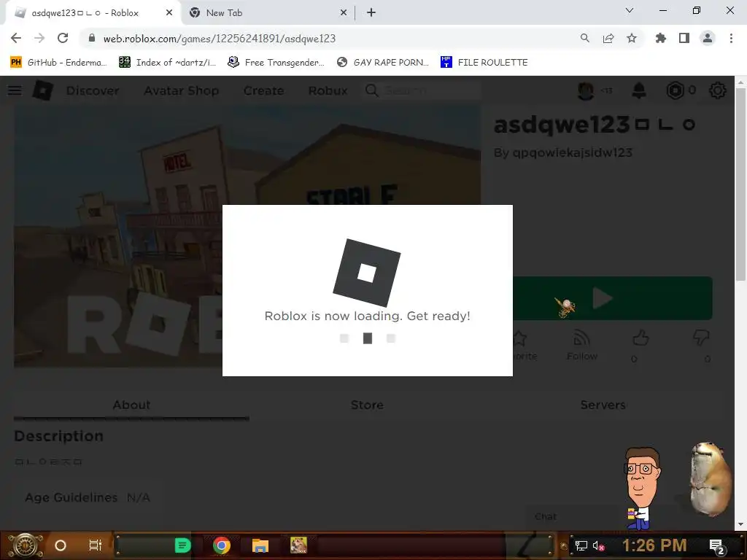Select the About tab
Screen dimensions: 747x560
tap(131, 405)
